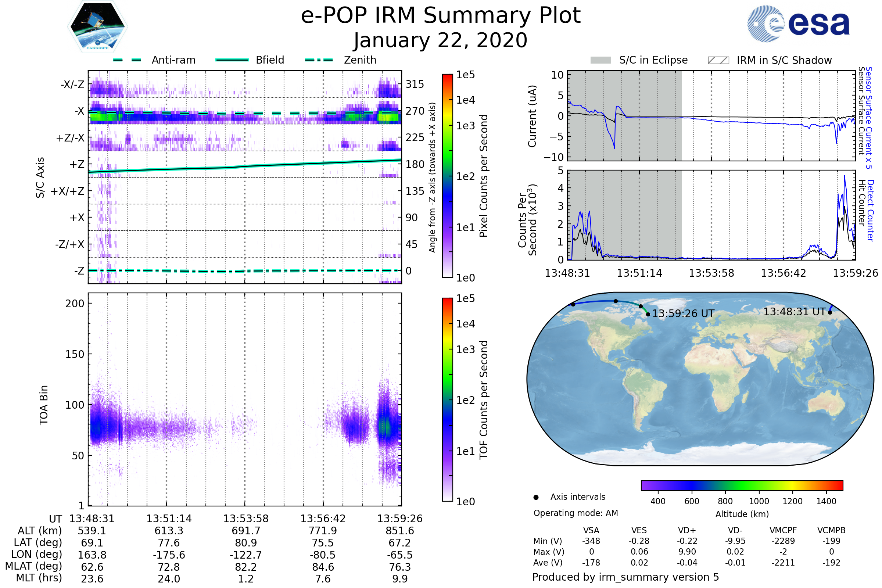Click the Zenith dash-dot legend marker
Image resolution: width=882 pixels, height=588 pixels.
319,60
